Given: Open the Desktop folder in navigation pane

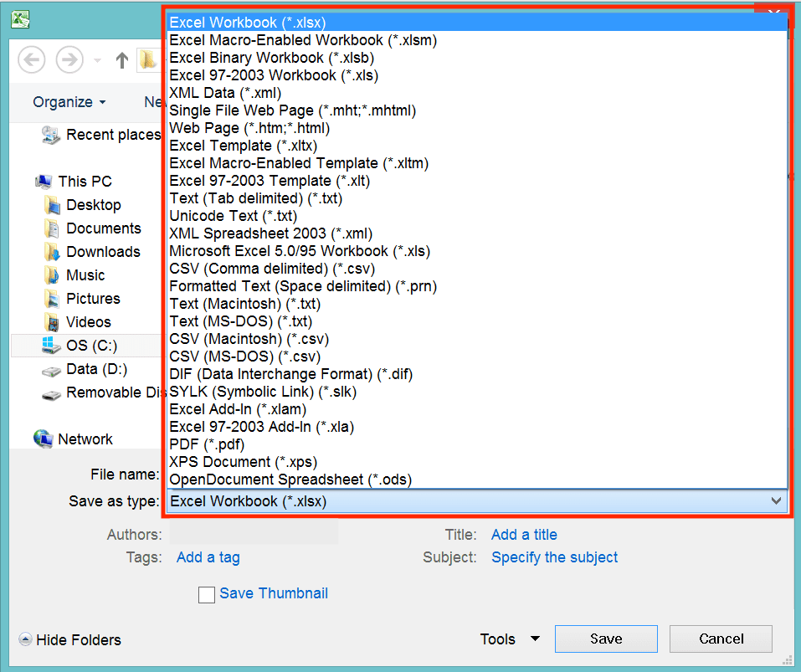Looking at the screenshot, I should click(x=83, y=205).
